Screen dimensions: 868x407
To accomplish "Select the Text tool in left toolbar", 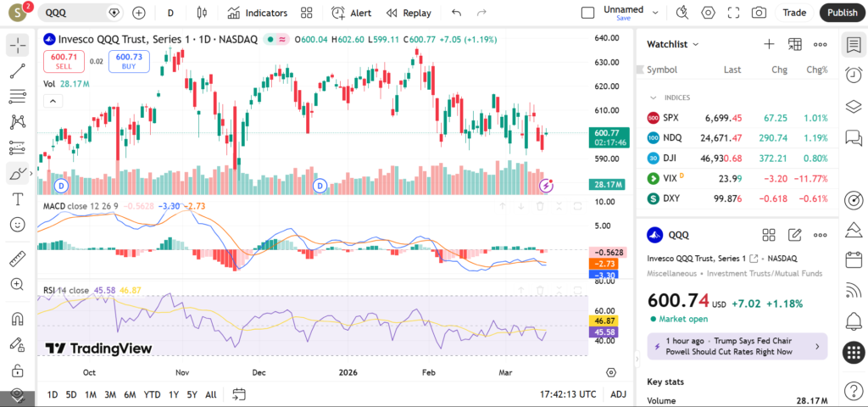I will pos(17,198).
